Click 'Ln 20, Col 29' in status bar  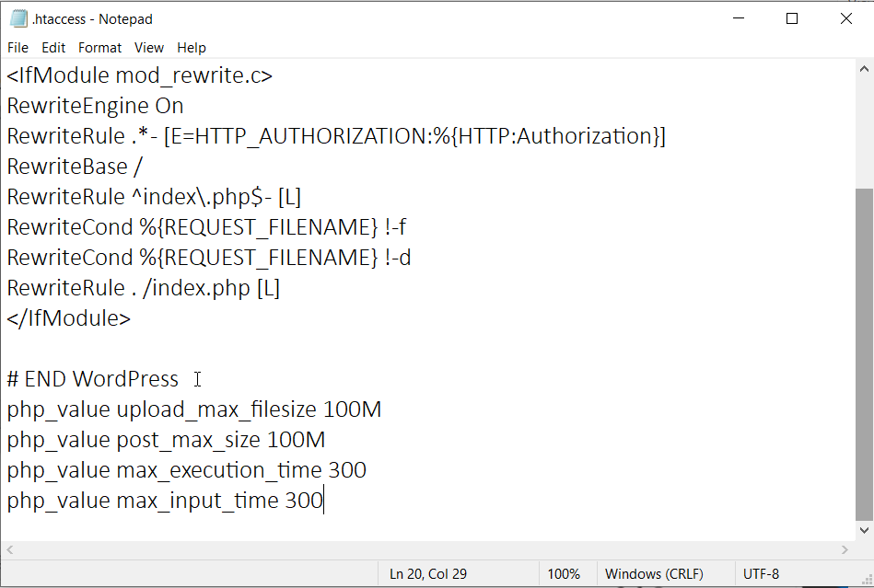click(x=428, y=574)
